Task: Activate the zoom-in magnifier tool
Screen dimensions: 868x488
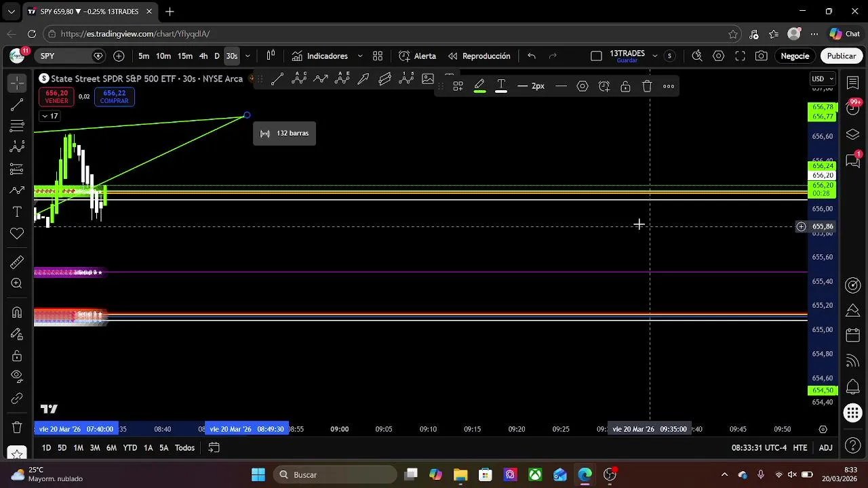Action: [x=17, y=283]
